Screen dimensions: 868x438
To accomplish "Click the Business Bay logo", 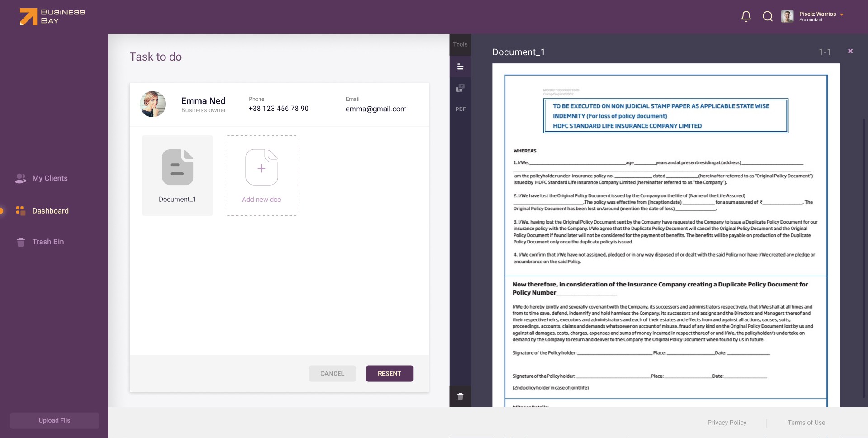I will point(52,17).
